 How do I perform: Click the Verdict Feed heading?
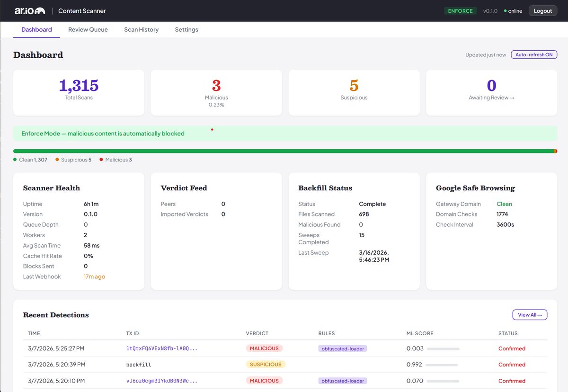[184, 188]
